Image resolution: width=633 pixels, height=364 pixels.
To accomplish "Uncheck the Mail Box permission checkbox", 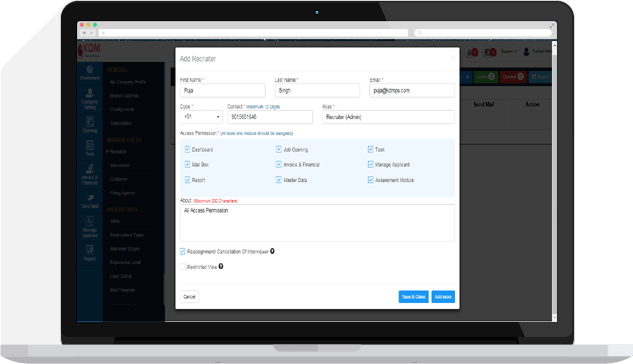I will coord(187,164).
